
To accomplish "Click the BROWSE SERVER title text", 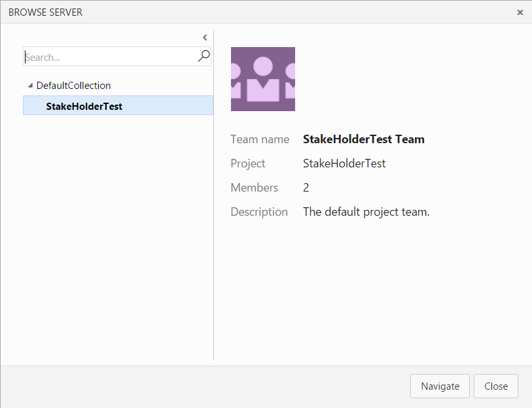I will 45,12.
